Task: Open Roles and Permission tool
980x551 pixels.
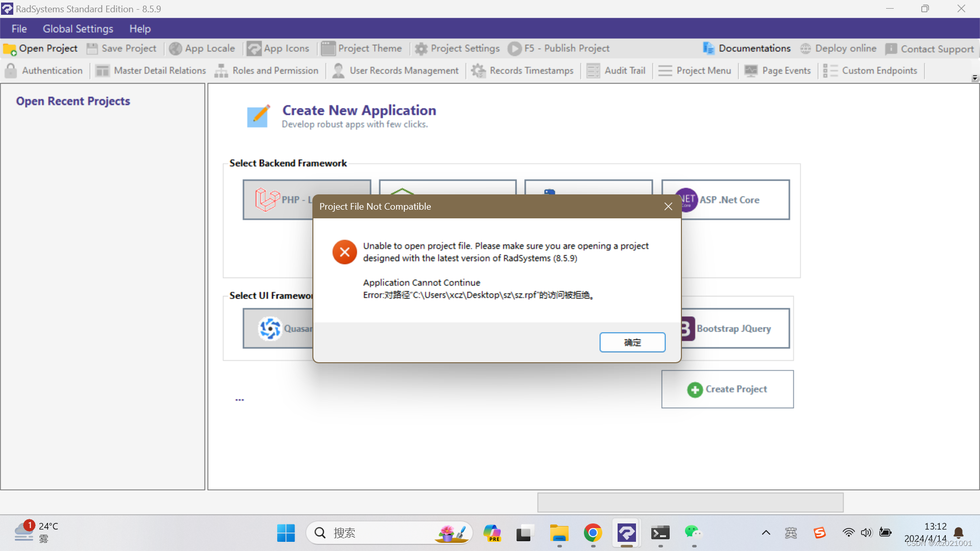Action: (x=266, y=70)
